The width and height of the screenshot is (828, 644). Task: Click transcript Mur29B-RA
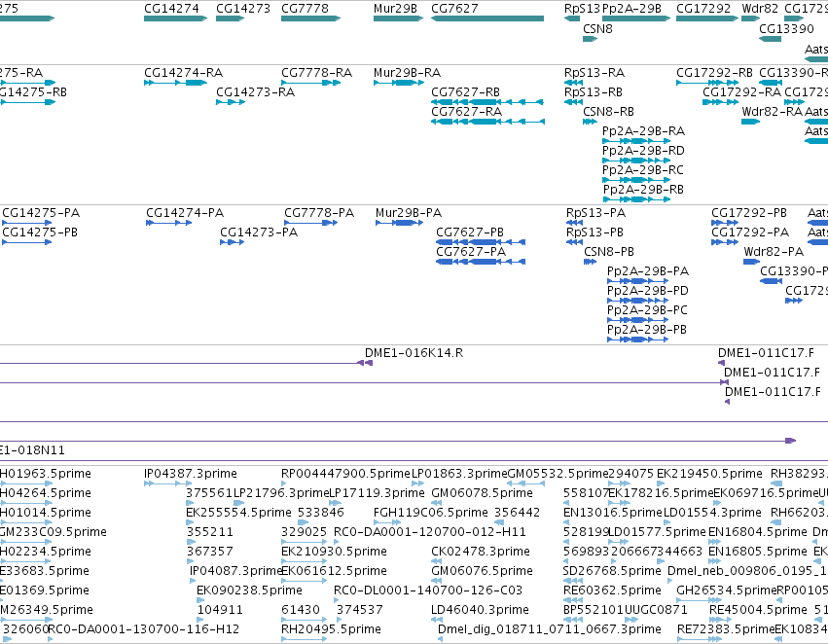[x=407, y=72]
